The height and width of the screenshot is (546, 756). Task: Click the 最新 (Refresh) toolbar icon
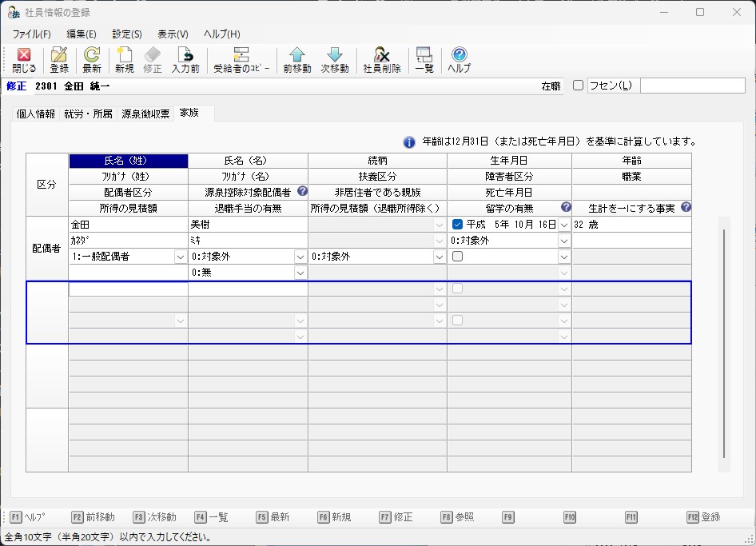click(92, 60)
